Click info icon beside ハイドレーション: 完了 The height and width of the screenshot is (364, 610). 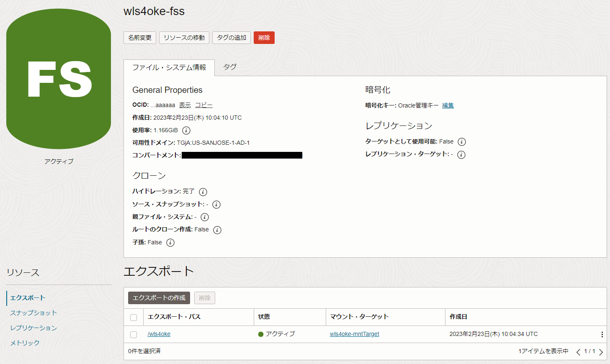tap(203, 192)
